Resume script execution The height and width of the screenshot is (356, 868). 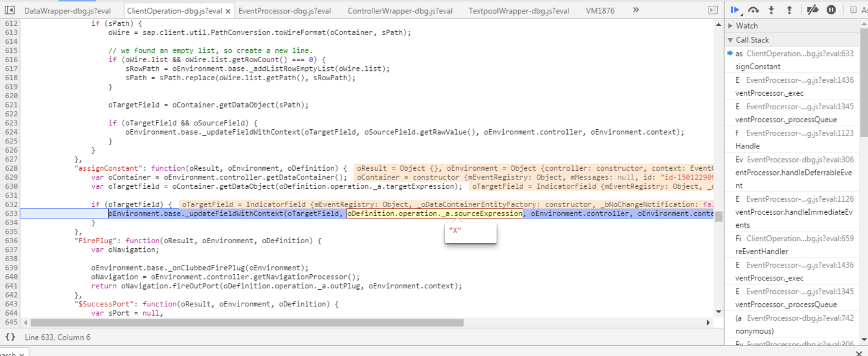[x=734, y=10]
